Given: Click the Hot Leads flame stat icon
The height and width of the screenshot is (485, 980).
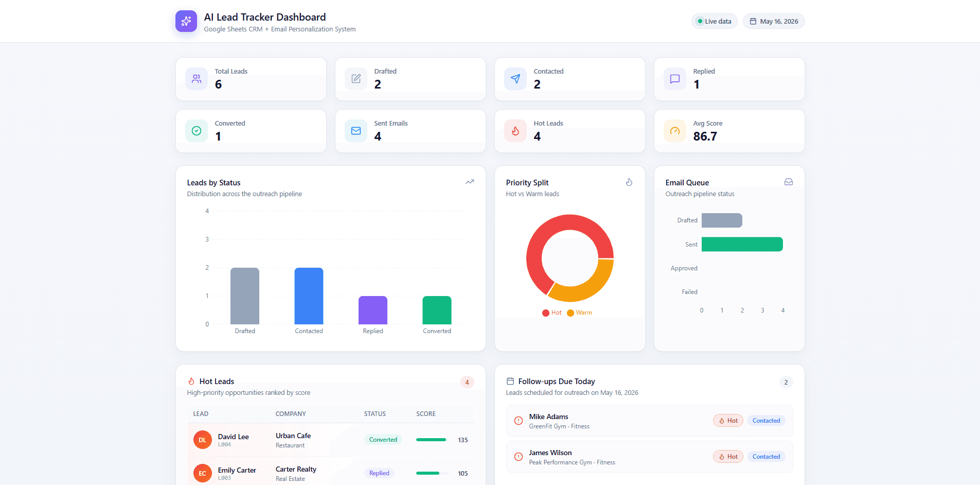Looking at the screenshot, I should coord(515,131).
